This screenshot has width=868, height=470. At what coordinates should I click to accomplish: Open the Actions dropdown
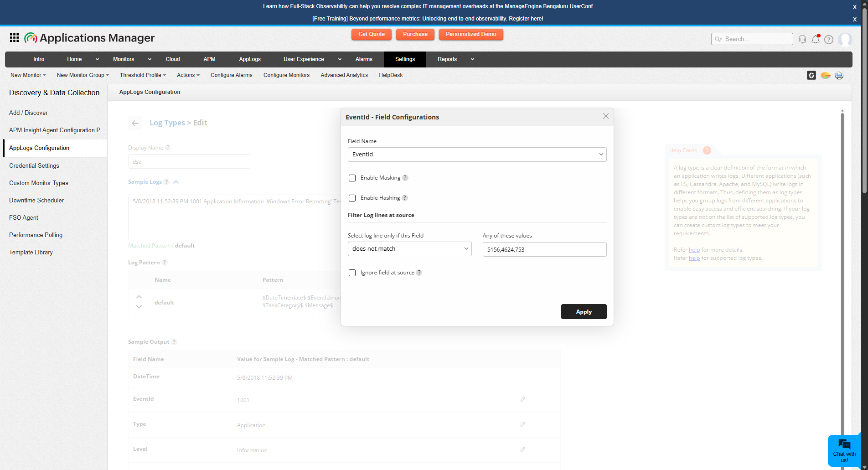coord(188,75)
